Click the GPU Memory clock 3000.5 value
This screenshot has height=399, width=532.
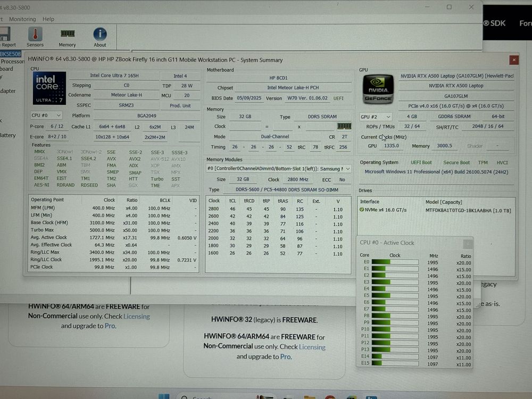point(444,146)
